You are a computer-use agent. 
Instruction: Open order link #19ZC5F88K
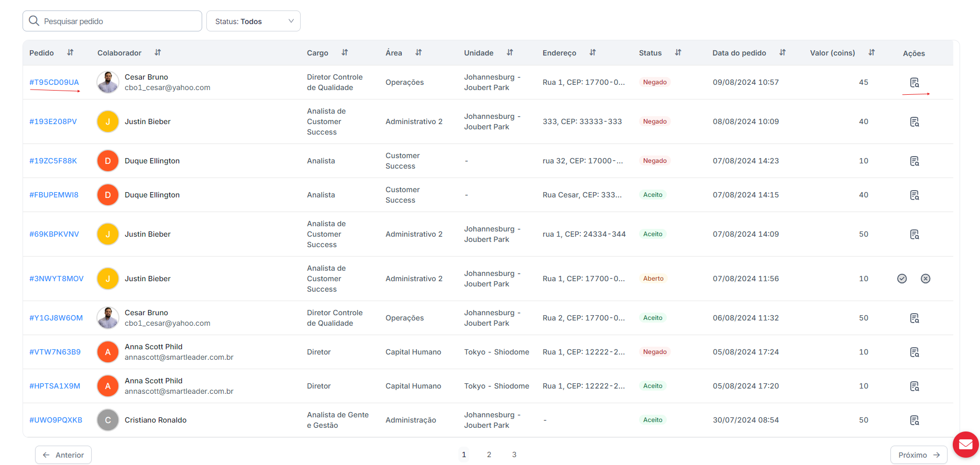(53, 161)
